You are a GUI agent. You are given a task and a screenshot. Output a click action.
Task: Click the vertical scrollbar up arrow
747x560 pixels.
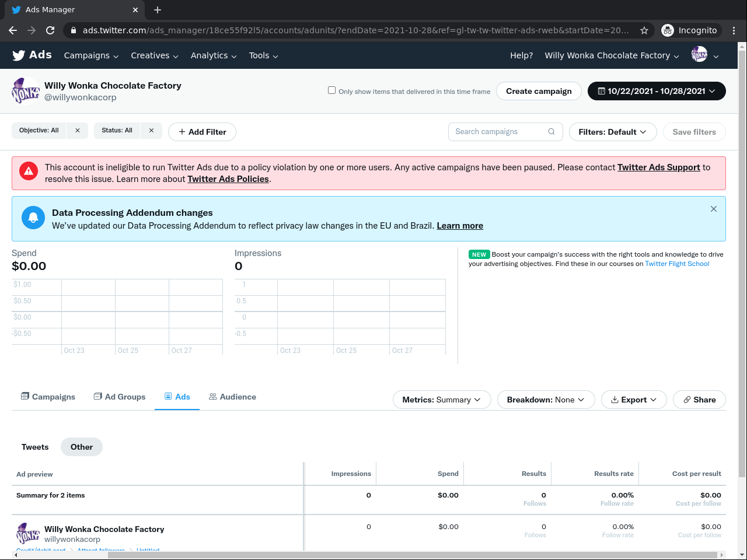pos(742,46)
